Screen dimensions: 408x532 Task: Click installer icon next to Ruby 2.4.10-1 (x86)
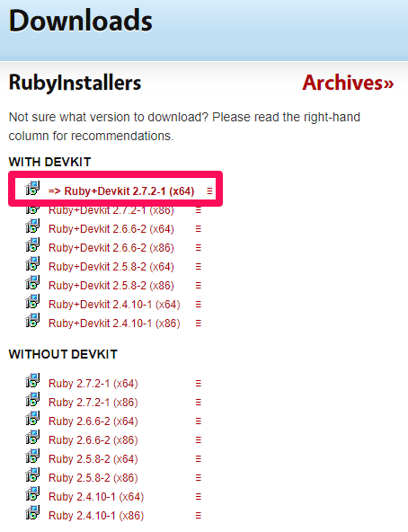pyautogui.click(x=32, y=512)
